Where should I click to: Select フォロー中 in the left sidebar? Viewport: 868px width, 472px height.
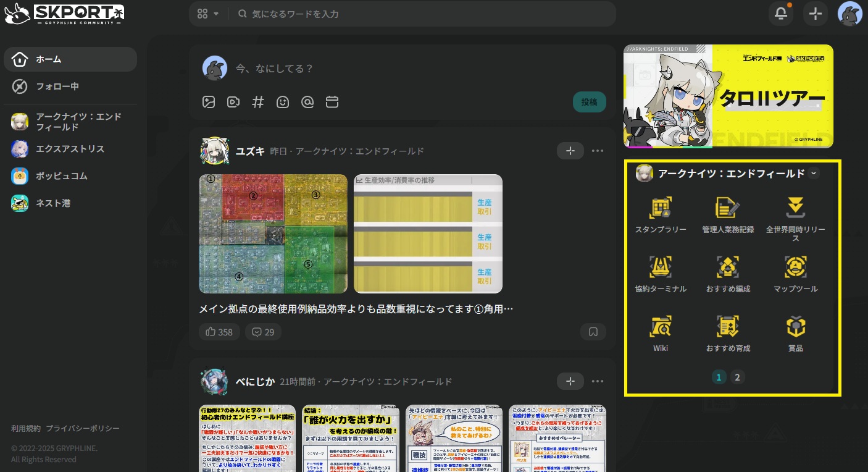pos(57,86)
